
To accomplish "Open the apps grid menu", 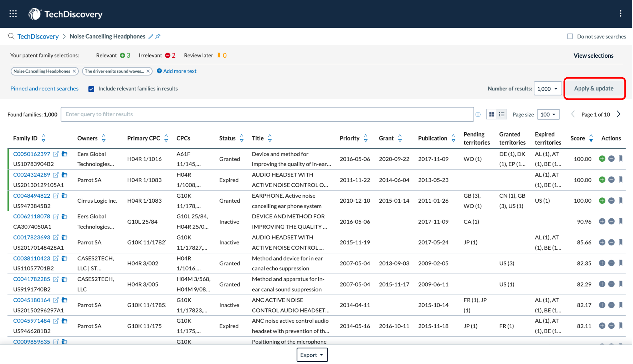I will click(x=13, y=14).
